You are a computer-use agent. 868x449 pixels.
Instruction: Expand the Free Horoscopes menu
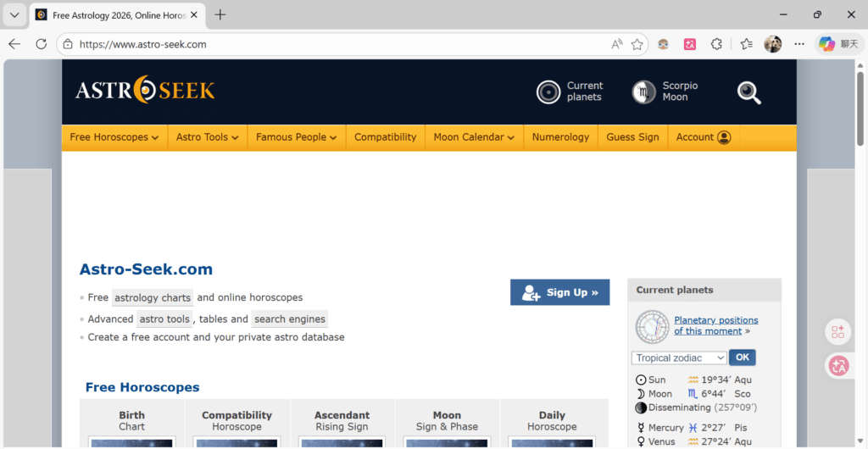[x=114, y=137]
